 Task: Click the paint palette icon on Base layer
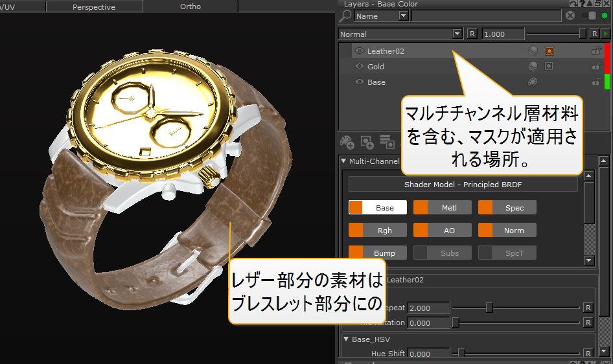pyautogui.click(x=533, y=82)
